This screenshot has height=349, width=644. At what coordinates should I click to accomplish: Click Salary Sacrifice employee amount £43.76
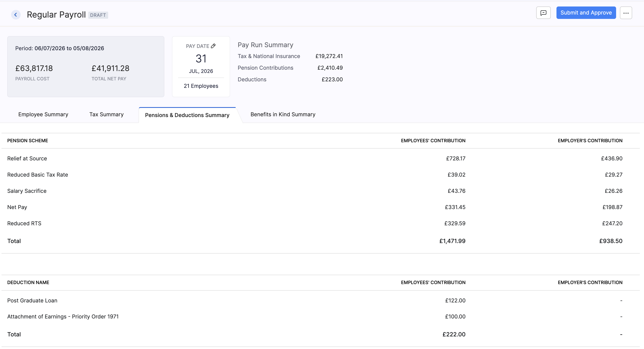(457, 191)
